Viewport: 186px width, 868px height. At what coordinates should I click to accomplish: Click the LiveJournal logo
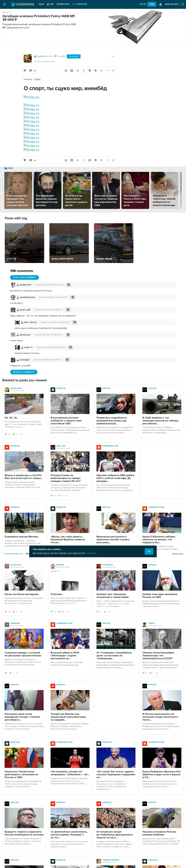(23, 4)
